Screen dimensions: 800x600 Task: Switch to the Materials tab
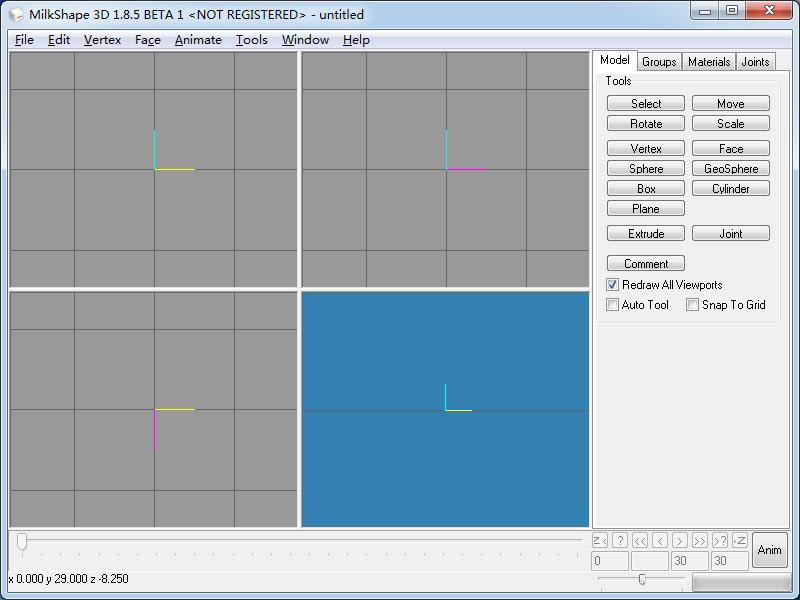[x=709, y=62]
